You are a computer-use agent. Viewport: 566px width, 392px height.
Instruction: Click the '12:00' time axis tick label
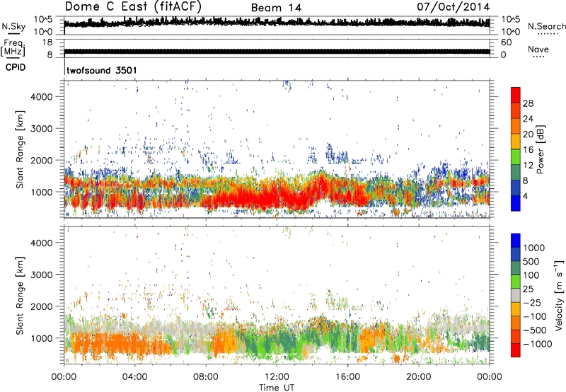[x=277, y=377]
